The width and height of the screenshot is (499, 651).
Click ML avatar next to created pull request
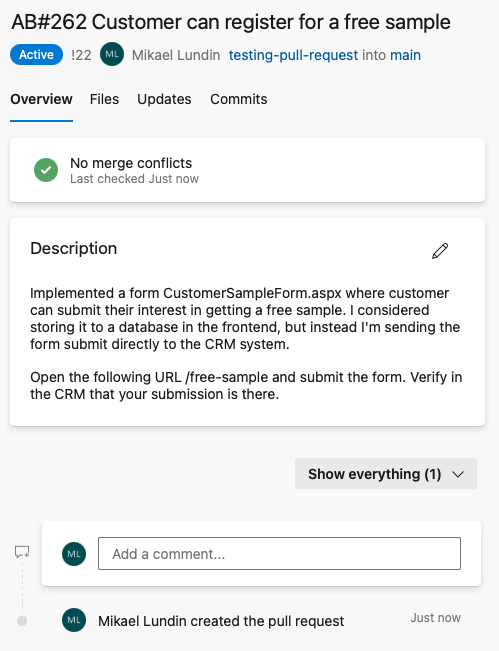click(x=74, y=620)
